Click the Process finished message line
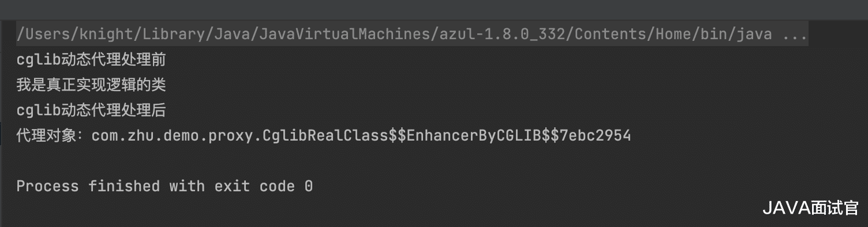This screenshot has height=227, width=868. click(x=164, y=186)
